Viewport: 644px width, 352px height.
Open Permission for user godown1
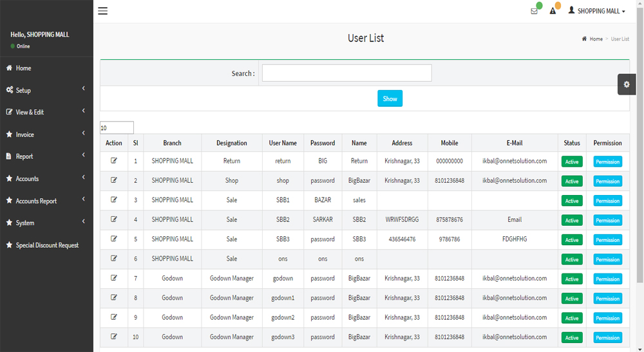point(607,299)
